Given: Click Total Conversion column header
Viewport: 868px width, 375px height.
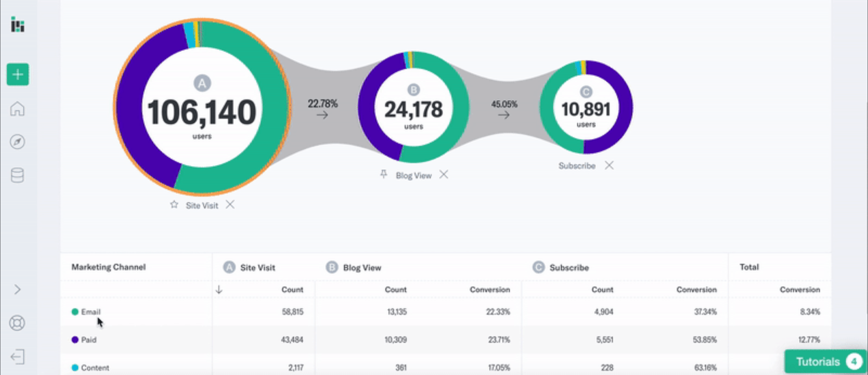Looking at the screenshot, I should coord(800,290).
